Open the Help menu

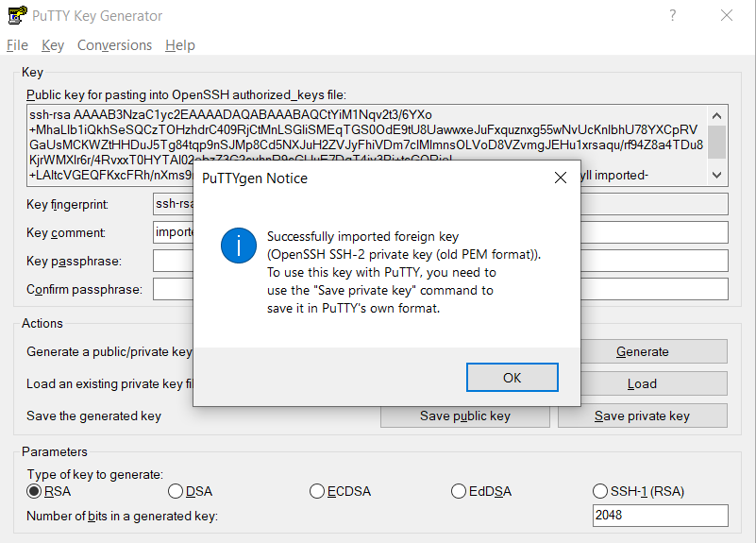click(x=180, y=45)
